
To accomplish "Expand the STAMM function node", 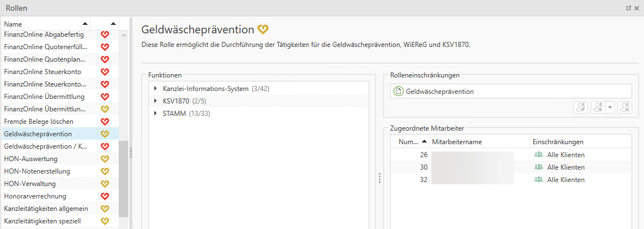I will tap(155, 114).
